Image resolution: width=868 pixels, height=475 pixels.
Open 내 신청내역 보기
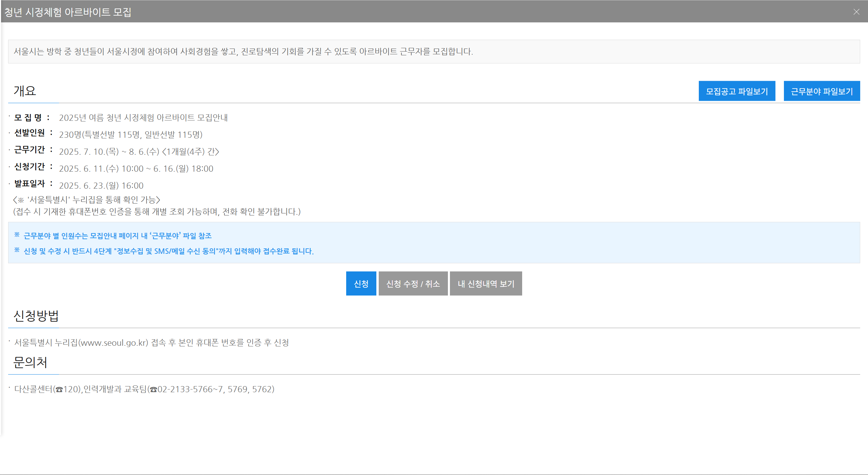pyautogui.click(x=486, y=284)
